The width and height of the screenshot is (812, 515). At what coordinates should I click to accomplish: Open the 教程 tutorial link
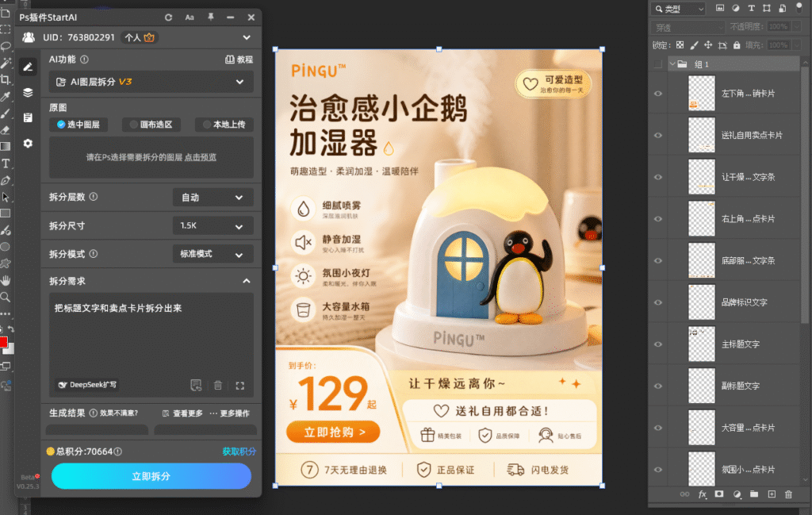[239, 60]
